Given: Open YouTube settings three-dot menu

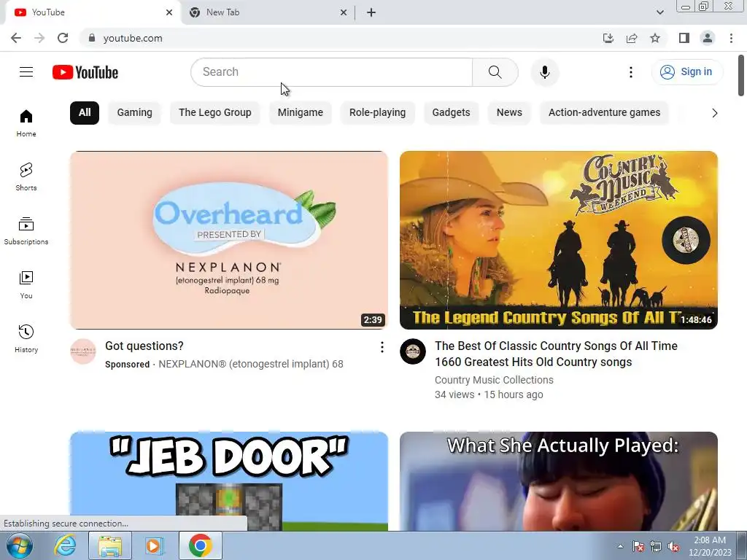Looking at the screenshot, I should point(631,72).
